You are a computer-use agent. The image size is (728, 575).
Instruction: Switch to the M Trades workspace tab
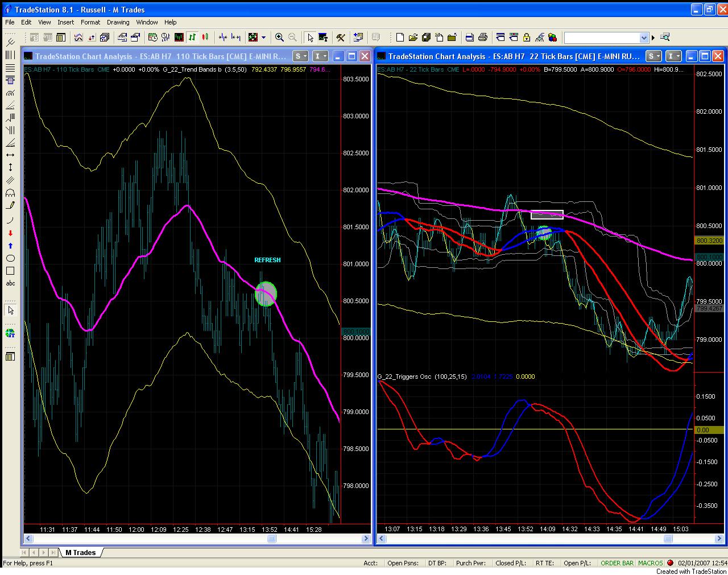[80, 552]
